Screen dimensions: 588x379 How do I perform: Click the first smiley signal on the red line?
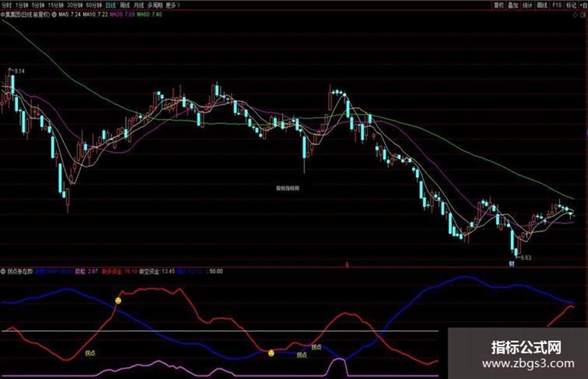[118, 301]
